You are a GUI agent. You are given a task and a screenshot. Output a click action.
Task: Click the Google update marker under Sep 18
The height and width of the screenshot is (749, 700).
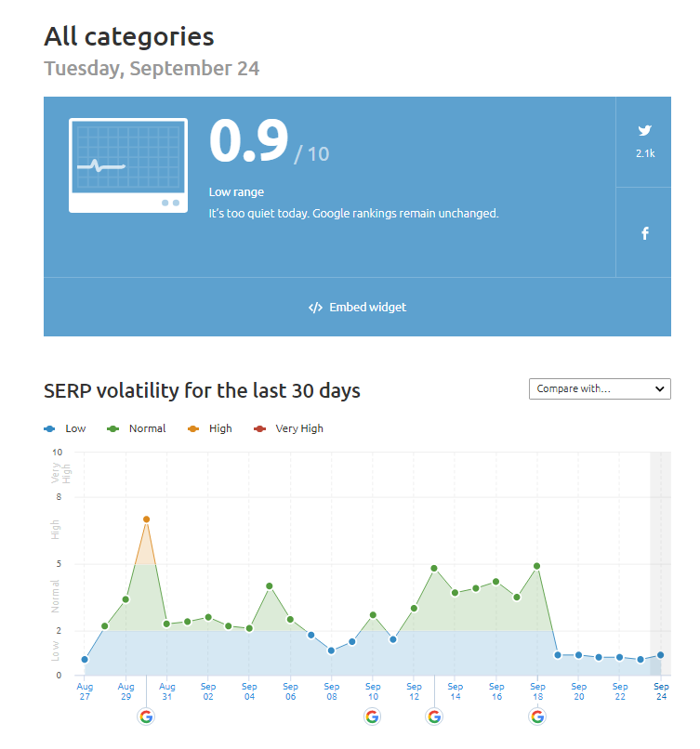pos(537,716)
